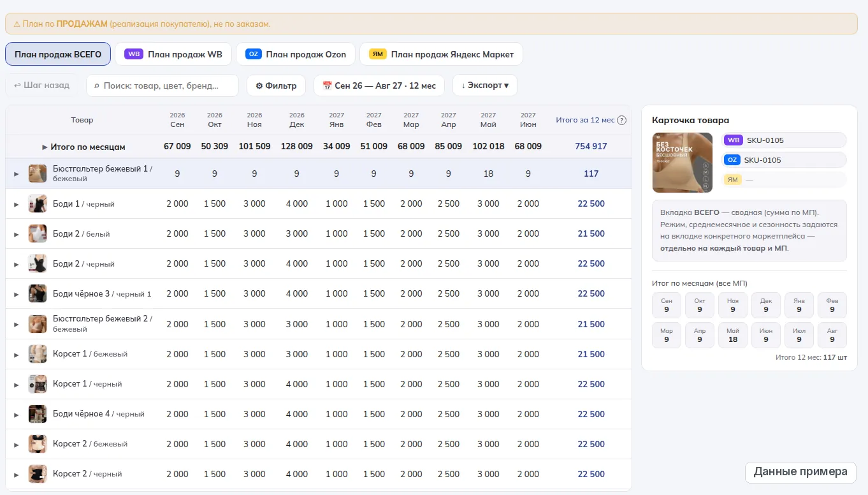
Task: Click thumbnail of Боди 2 белый row
Action: coord(38,233)
